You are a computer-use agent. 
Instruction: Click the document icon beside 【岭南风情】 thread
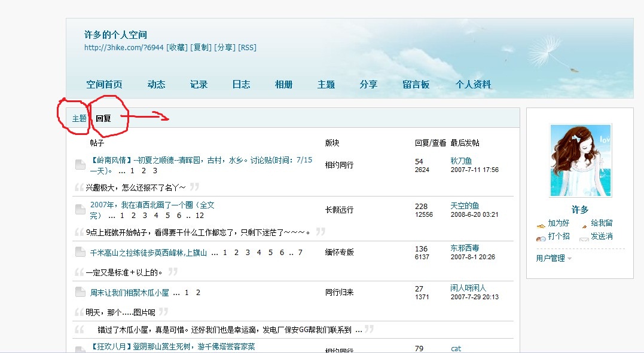80,165
